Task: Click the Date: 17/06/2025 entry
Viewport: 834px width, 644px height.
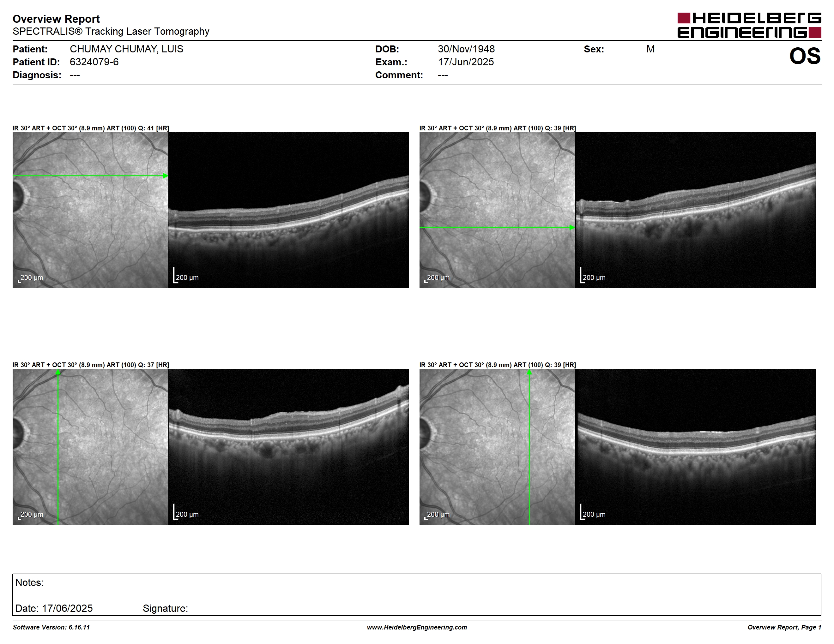Action: (x=54, y=609)
